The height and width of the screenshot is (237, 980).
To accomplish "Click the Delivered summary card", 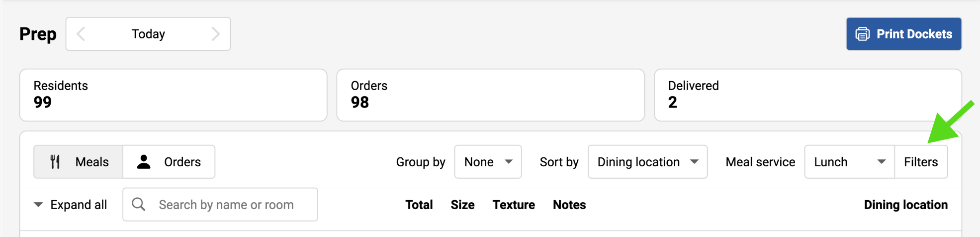I will coord(807,95).
